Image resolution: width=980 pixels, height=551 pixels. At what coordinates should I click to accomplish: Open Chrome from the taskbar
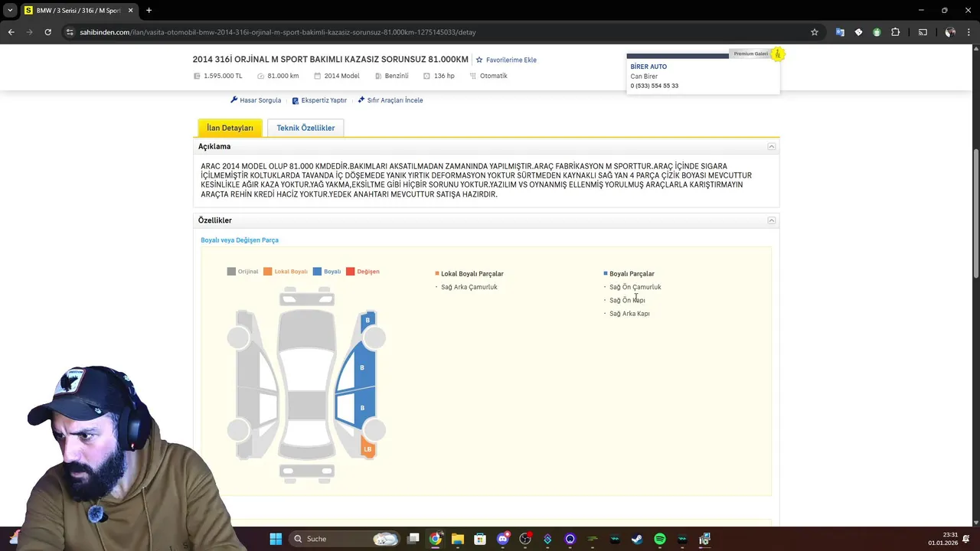tap(436, 539)
